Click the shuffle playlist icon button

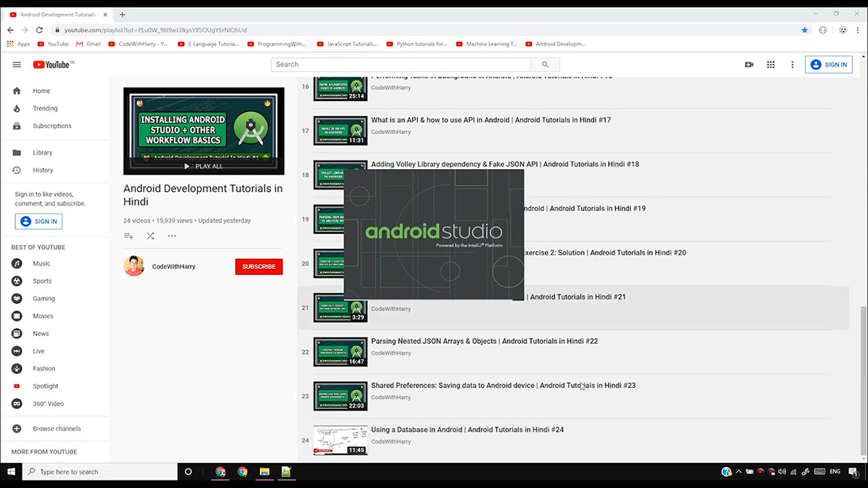coord(150,235)
